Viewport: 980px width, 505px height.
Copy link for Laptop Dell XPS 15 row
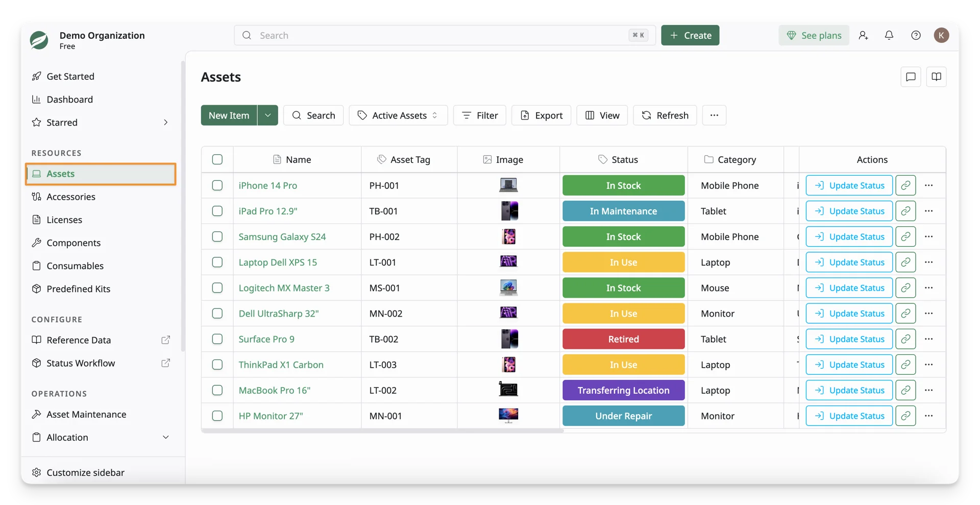click(905, 262)
